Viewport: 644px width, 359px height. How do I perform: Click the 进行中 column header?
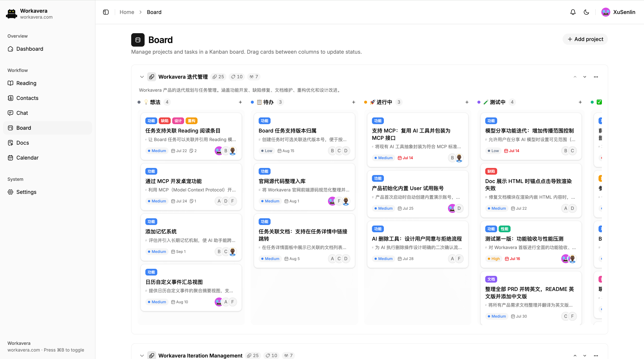[381, 102]
